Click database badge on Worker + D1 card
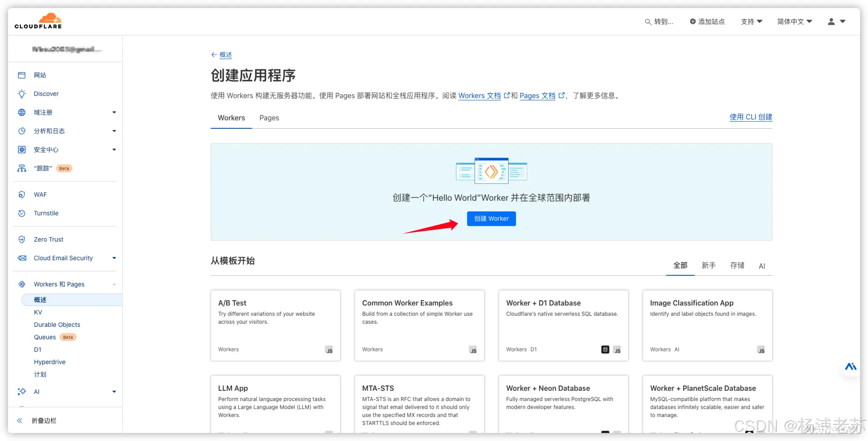 pos(605,350)
